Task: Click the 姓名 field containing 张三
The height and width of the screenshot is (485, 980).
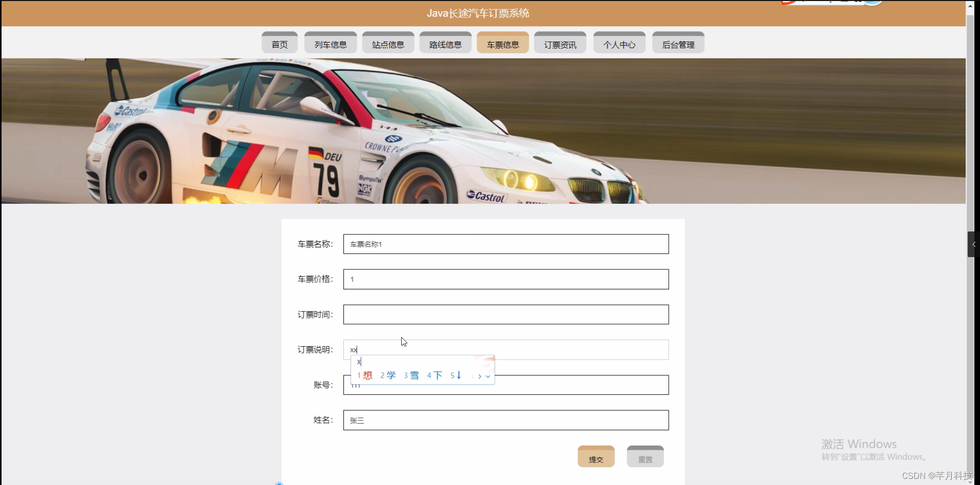Action: (506, 420)
